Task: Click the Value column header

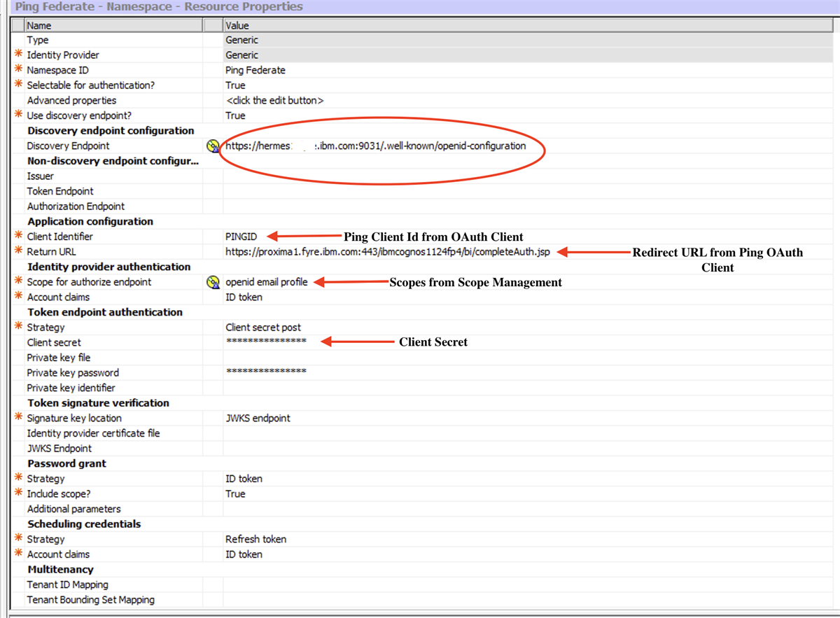Action: [528, 25]
